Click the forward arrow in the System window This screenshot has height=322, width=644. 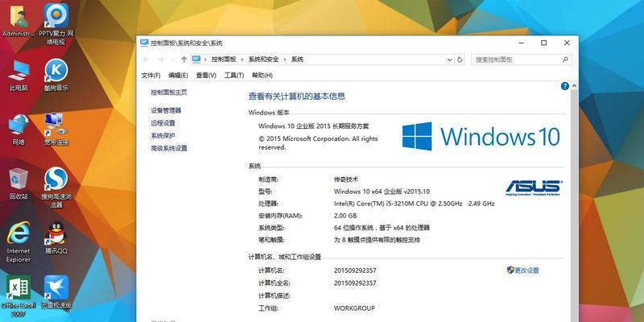point(160,60)
